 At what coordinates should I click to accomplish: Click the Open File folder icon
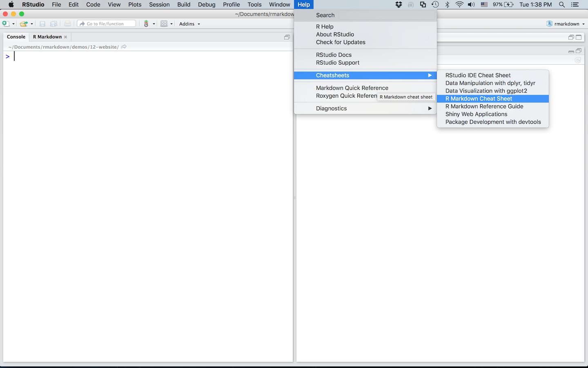(x=24, y=24)
